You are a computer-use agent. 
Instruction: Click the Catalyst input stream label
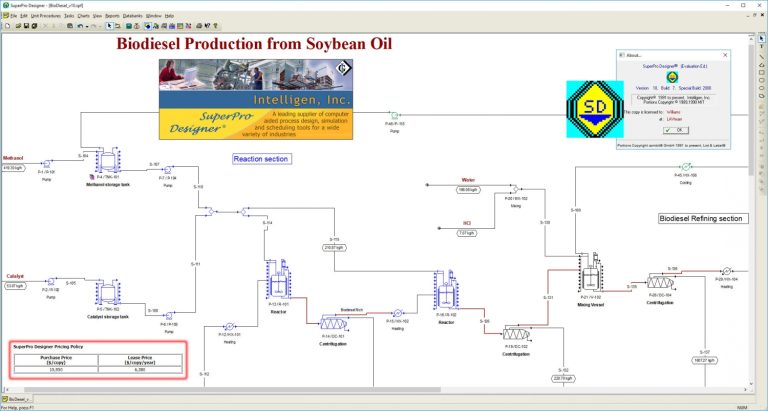[x=15, y=276]
